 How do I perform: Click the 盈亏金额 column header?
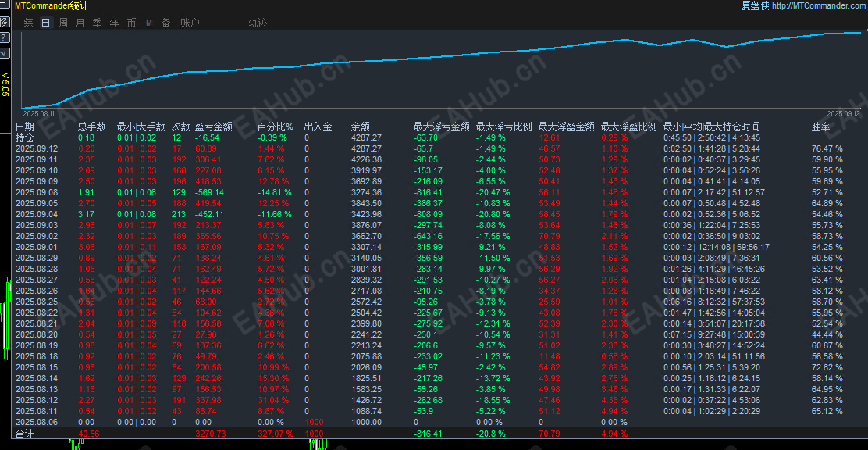pos(214,127)
